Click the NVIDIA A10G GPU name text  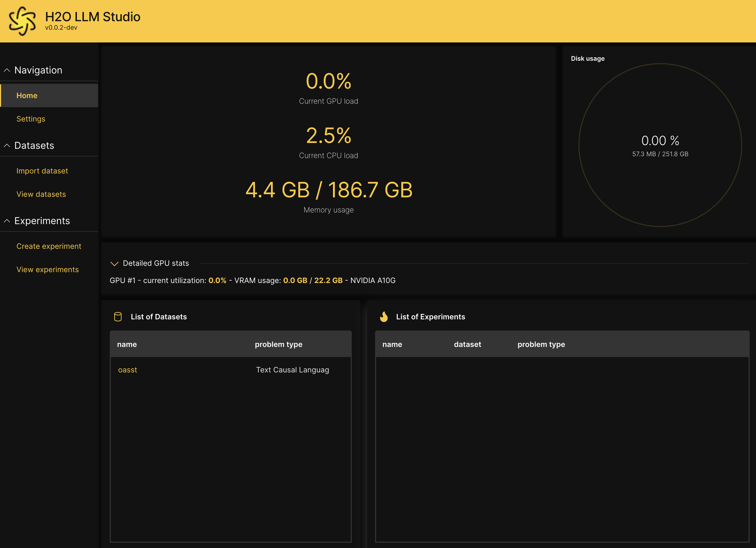click(x=373, y=281)
